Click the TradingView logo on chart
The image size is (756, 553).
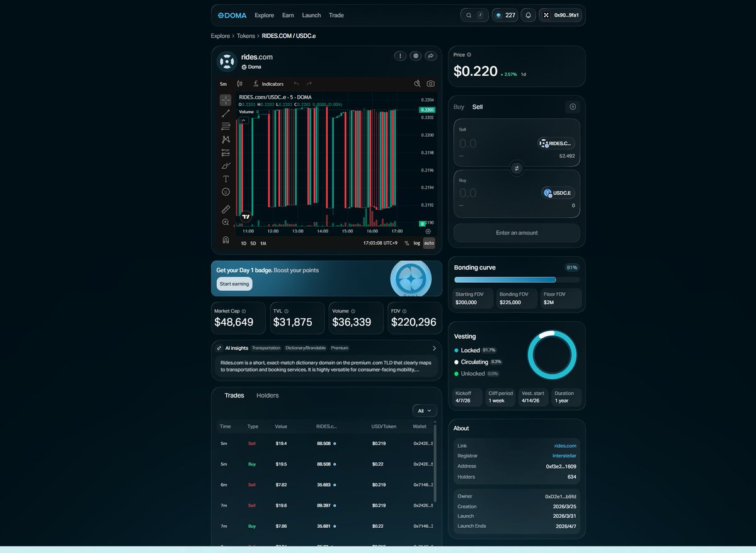point(246,216)
